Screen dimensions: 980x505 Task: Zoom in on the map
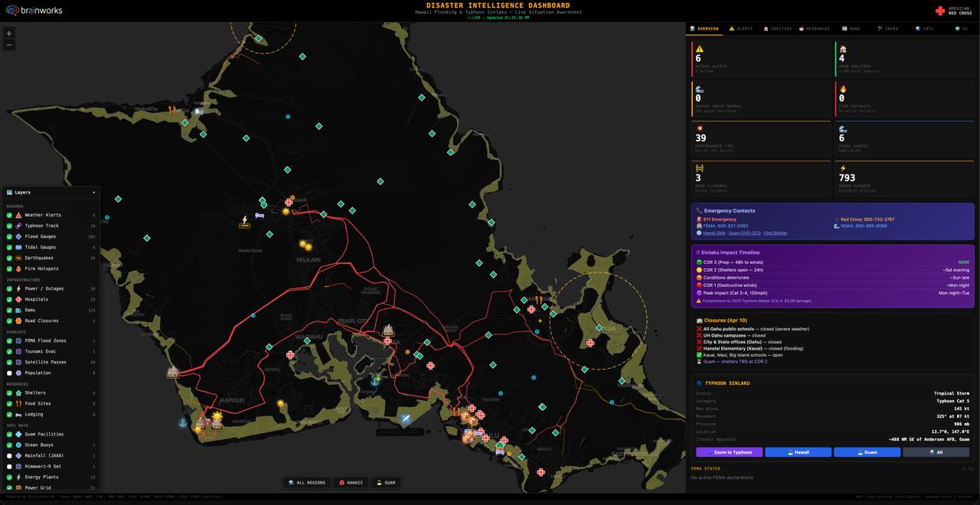click(x=9, y=34)
